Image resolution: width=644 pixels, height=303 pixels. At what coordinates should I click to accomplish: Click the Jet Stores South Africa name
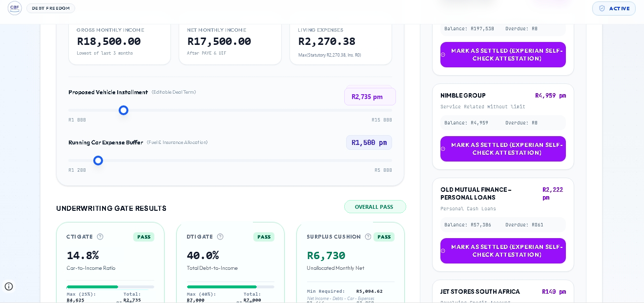[480, 292]
